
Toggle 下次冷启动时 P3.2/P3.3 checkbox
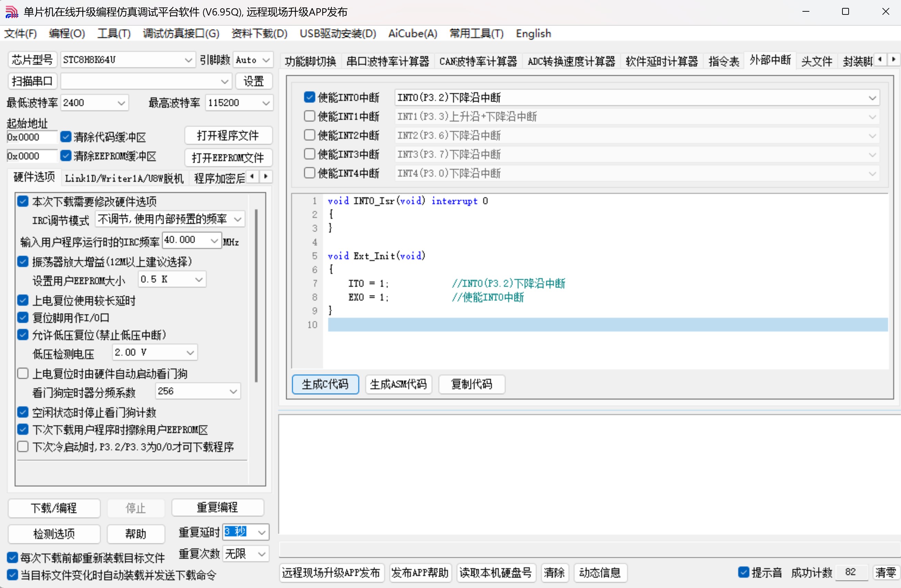click(x=23, y=447)
